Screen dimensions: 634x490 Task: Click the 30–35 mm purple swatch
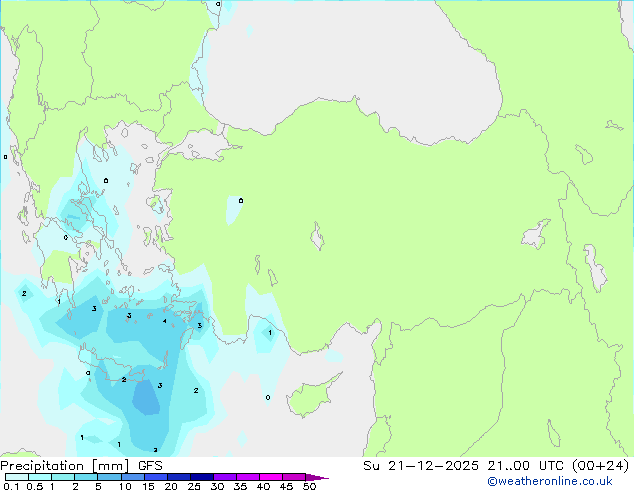(224, 477)
